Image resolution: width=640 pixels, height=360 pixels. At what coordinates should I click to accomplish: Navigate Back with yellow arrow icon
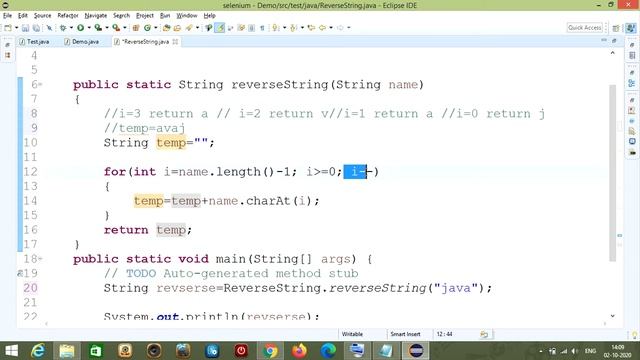[x=322, y=28]
